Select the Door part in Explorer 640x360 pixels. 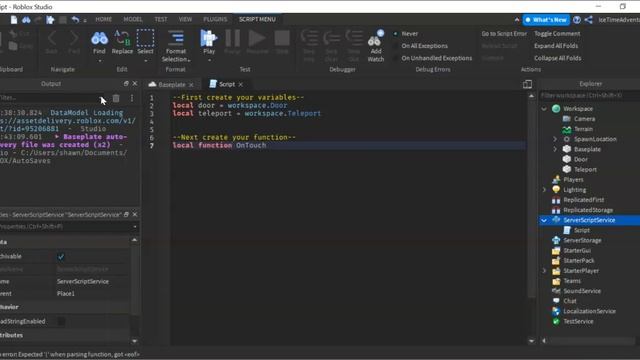point(581,159)
